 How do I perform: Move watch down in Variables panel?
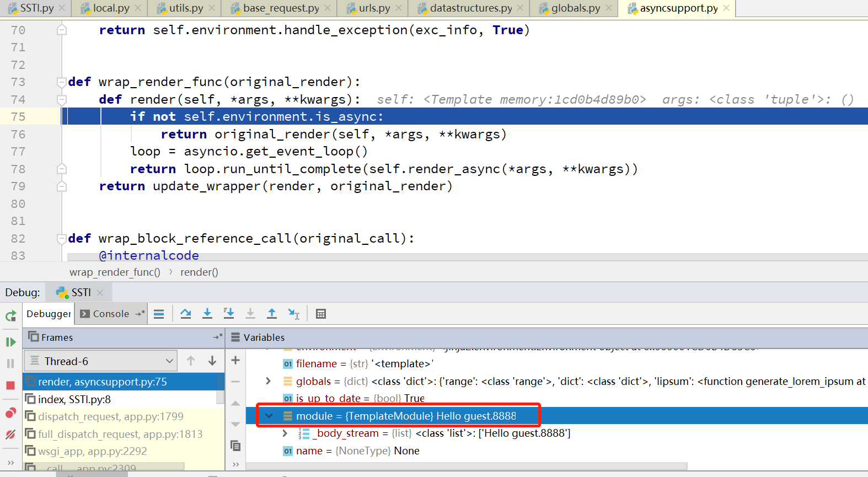(235, 424)
